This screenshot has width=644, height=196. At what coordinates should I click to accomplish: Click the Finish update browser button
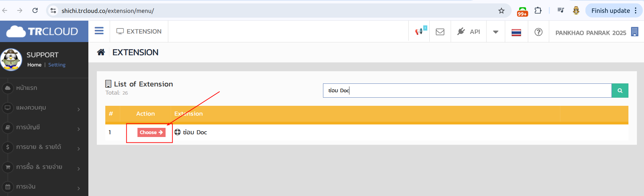[x=610, y=11]
